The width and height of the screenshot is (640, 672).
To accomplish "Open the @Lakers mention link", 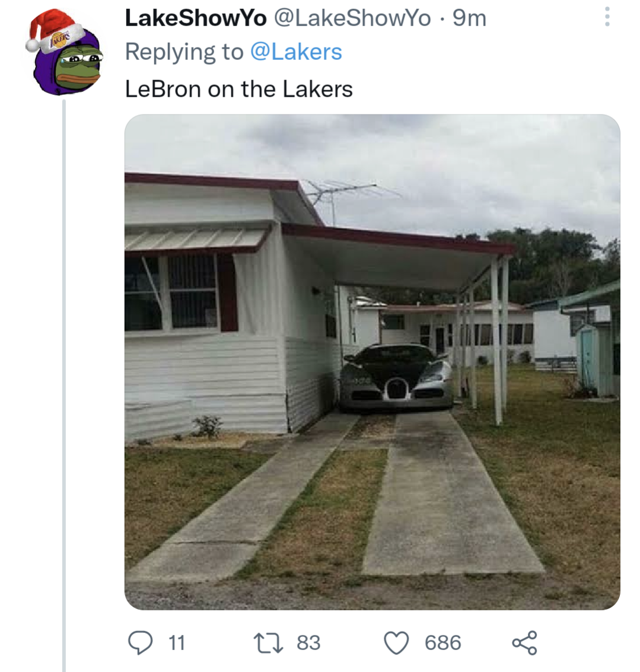I will (296, 52).
